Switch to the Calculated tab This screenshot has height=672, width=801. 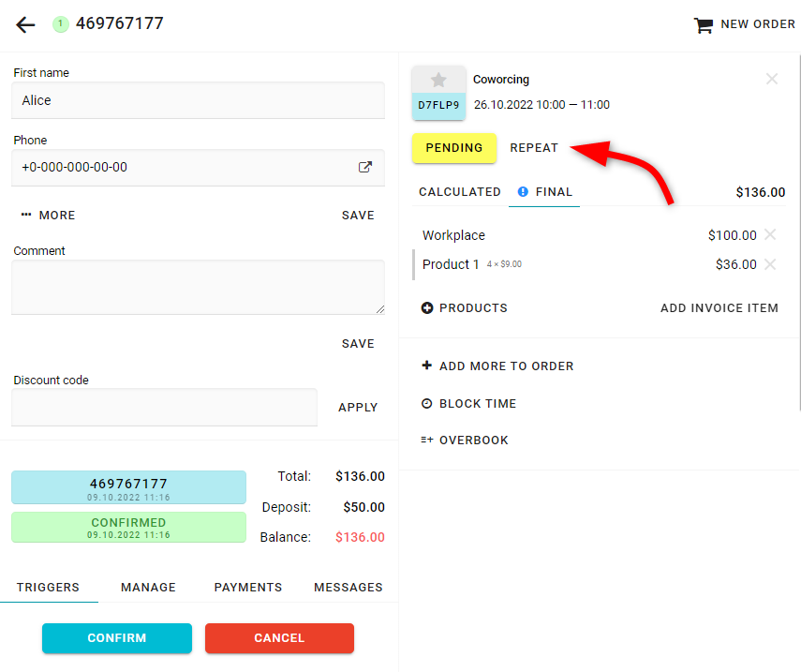click(x=459, y=192)
